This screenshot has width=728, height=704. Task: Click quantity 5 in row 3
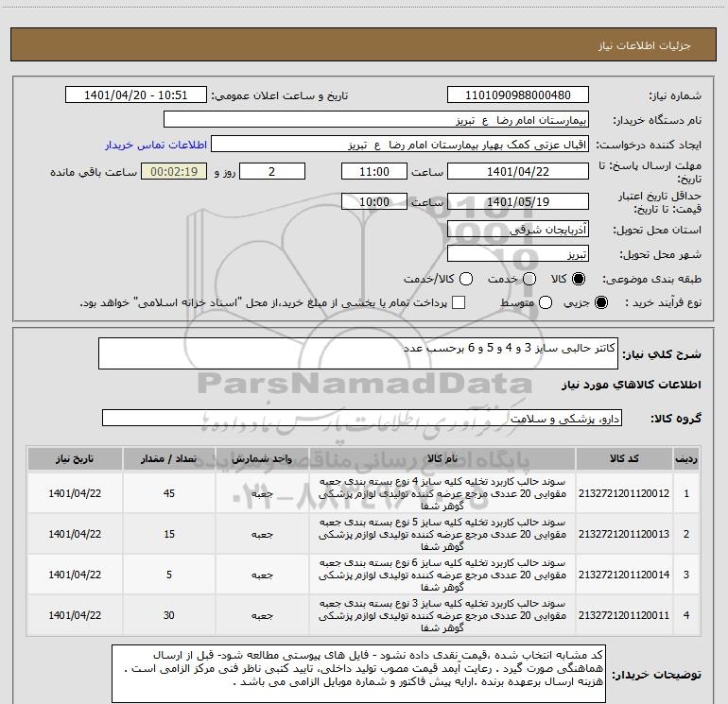169,575
